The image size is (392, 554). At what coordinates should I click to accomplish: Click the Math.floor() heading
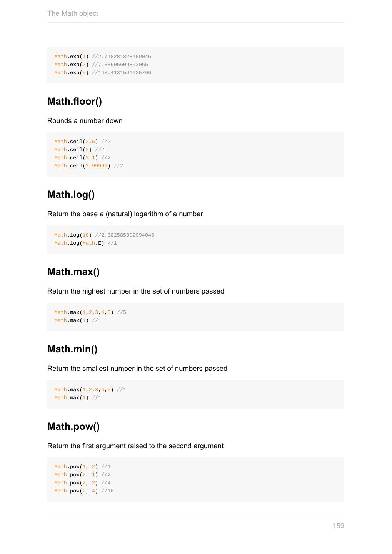coord(75,101)
